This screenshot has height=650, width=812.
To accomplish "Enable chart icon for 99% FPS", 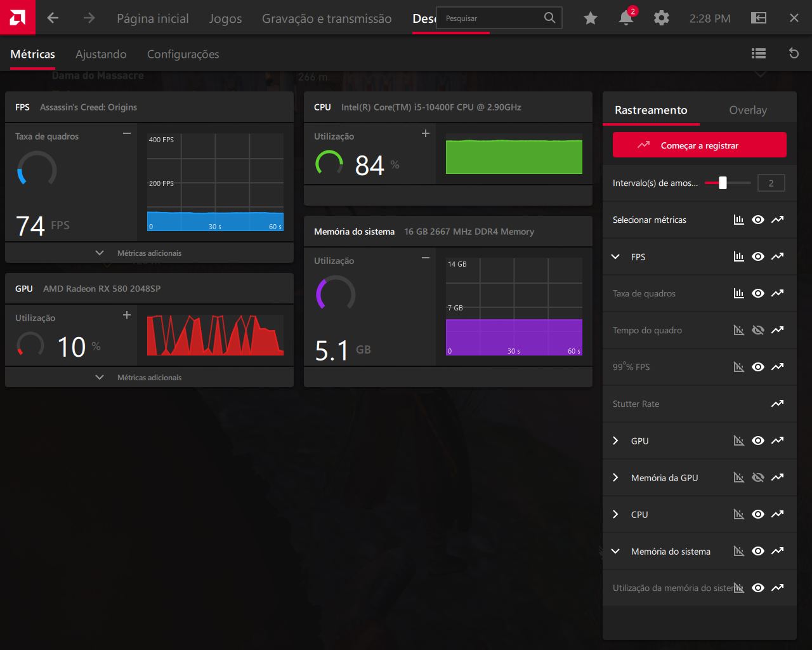I will pyautogui.click(x=739, y=367).
